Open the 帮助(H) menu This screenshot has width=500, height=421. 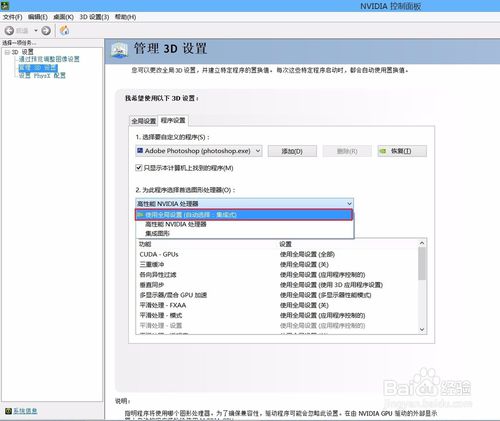tap(125, 17)
